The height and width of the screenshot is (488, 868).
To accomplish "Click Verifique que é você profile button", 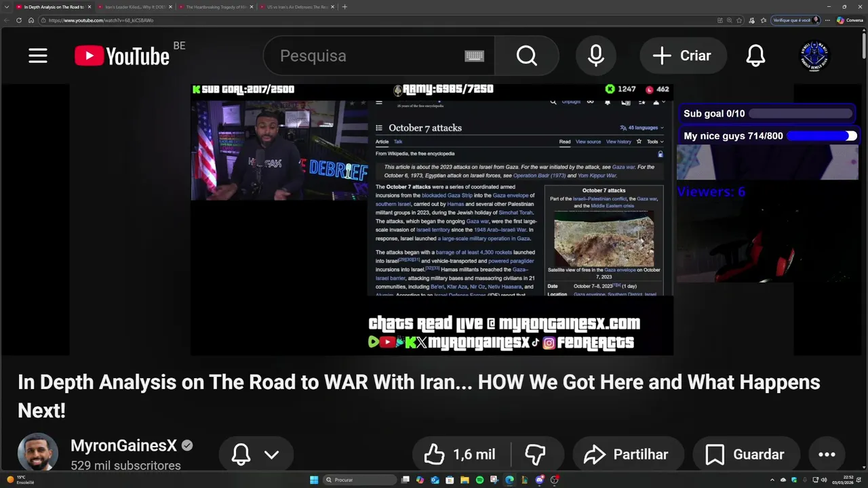I will click(x=796, y=20).
